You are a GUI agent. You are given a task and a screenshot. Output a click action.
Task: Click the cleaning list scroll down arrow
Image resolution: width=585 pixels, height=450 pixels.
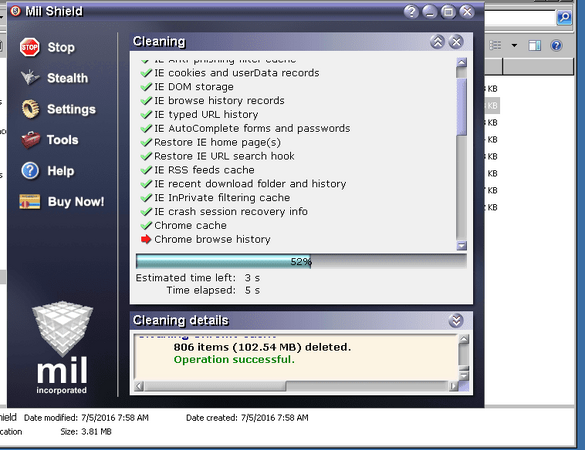462,246
